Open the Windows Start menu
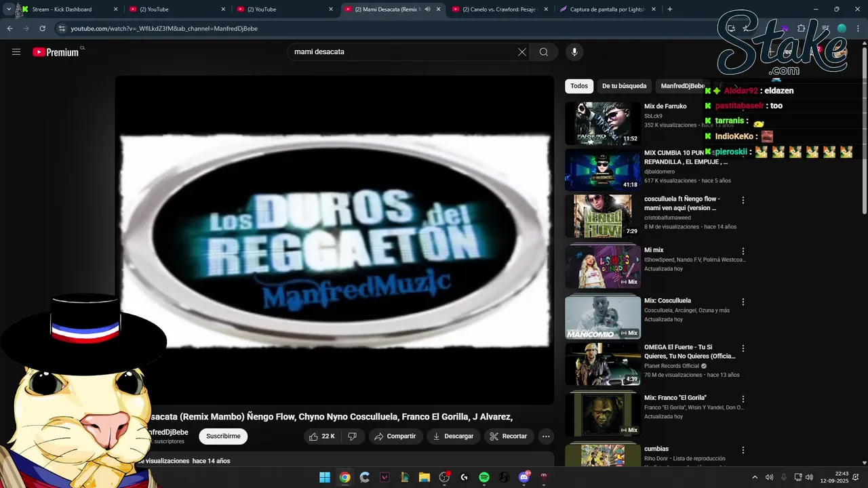The image size is (868, 488). coord(325,477)
